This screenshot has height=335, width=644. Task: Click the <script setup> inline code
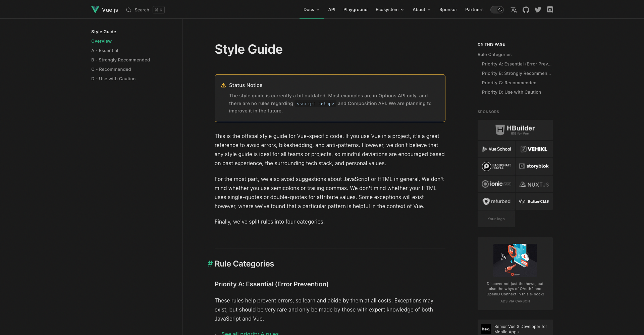point(315,104)
